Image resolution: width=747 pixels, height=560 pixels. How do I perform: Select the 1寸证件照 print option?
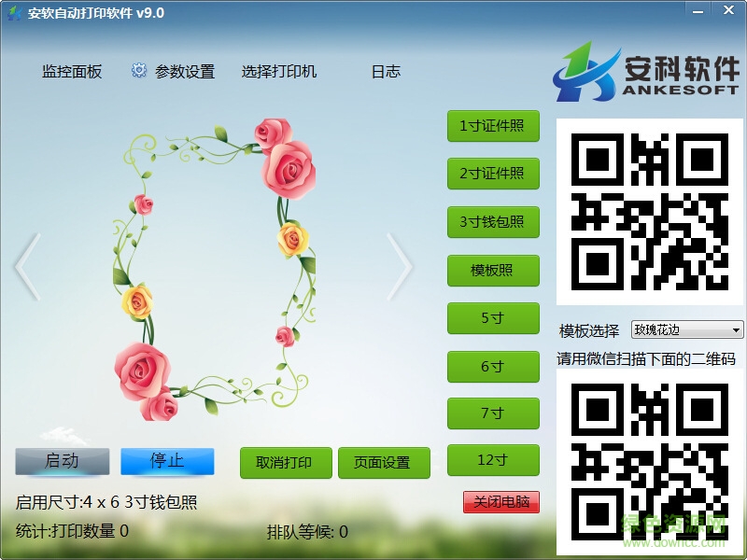point(493,126)
